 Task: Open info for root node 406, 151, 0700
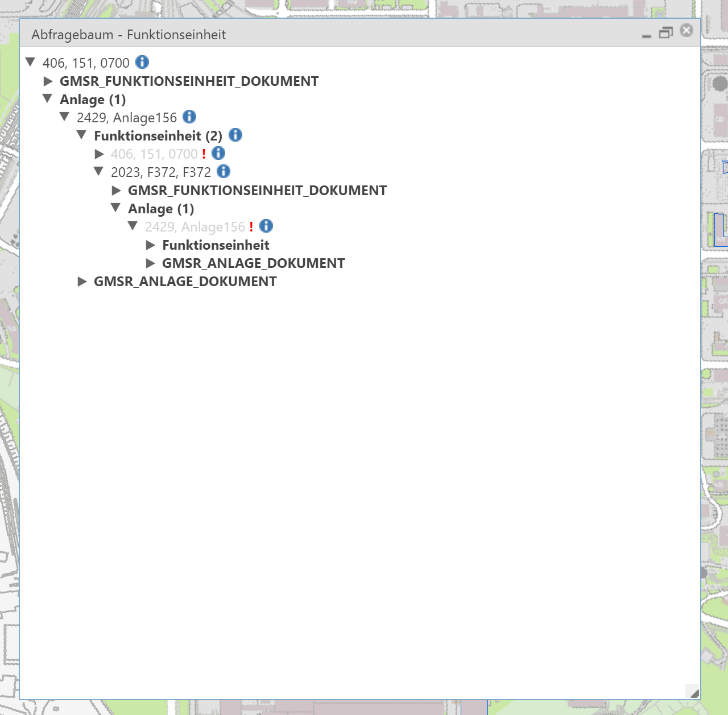(x=142, y=63)
